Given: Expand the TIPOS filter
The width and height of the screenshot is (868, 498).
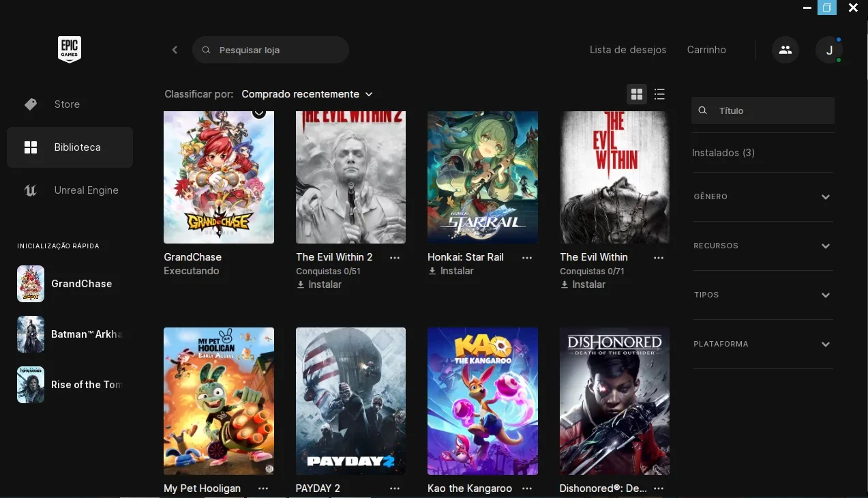Looking at the screenshot, I should click(762, 295).
